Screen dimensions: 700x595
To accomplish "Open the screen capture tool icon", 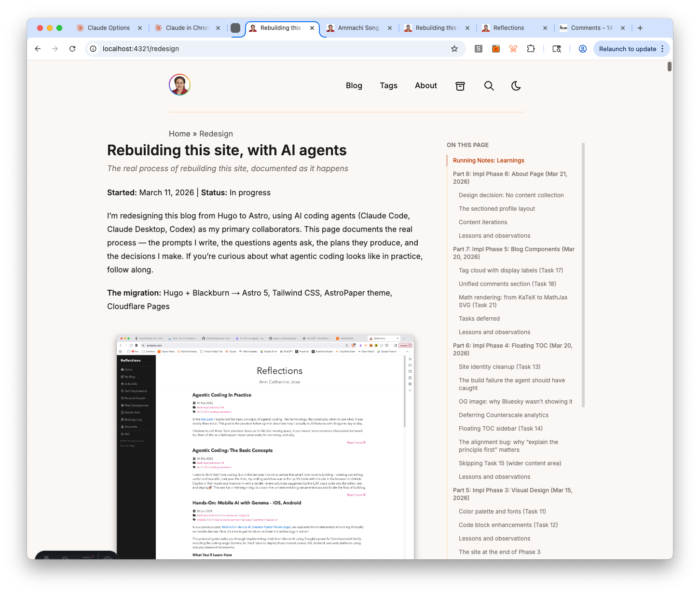I will point(557,49).
